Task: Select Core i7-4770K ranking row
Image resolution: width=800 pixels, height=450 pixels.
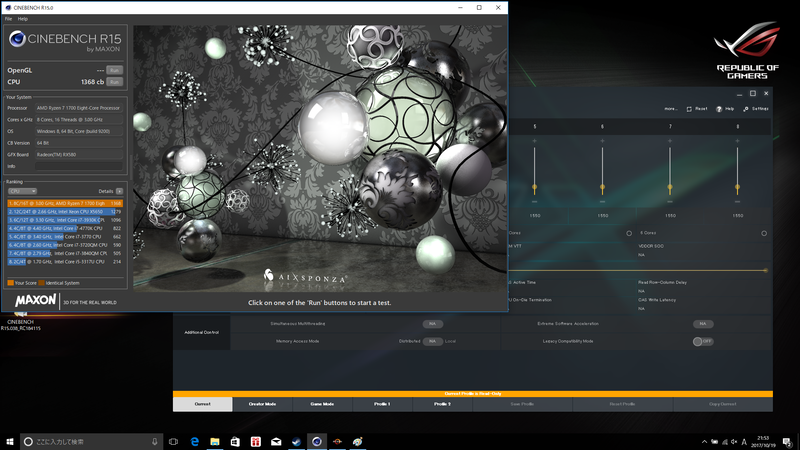Action: coord(65,229)
